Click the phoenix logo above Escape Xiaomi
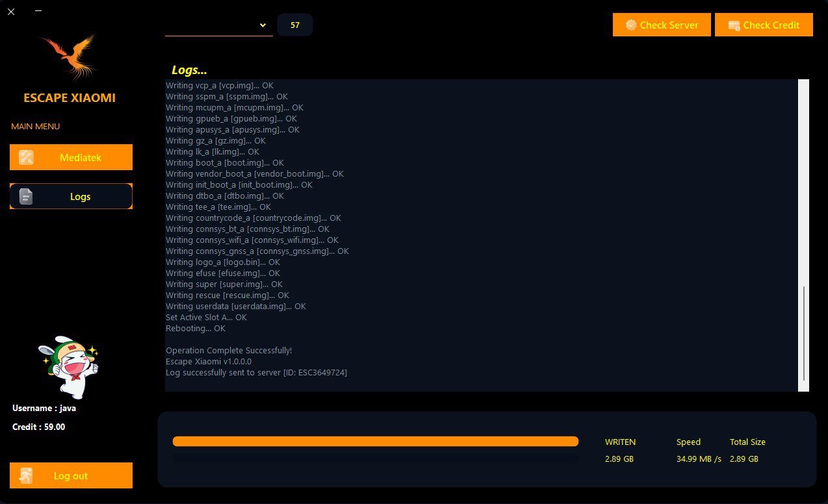Screen dimensions: 828x504 [70, 57]
